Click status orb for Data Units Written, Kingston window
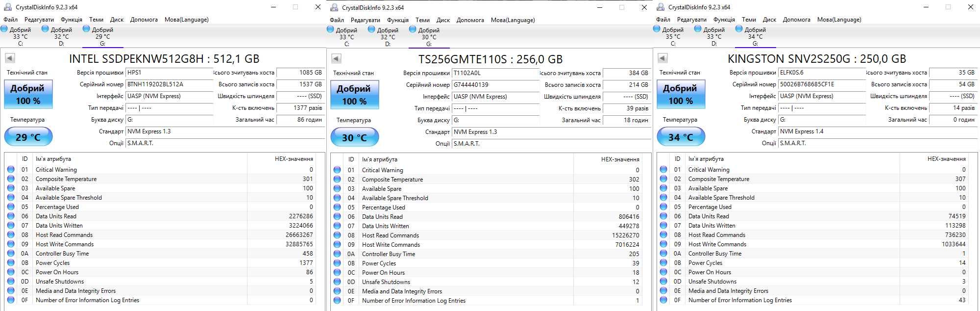Viewport: 980px width, 311px height. (663, 225)
